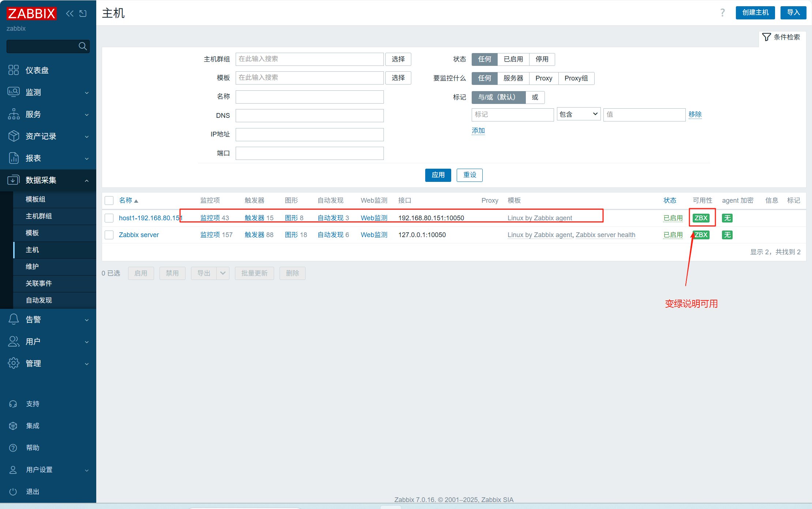Open the 维护 submenu item
Viewport: 812px width, 509px height.
(55, 266)
